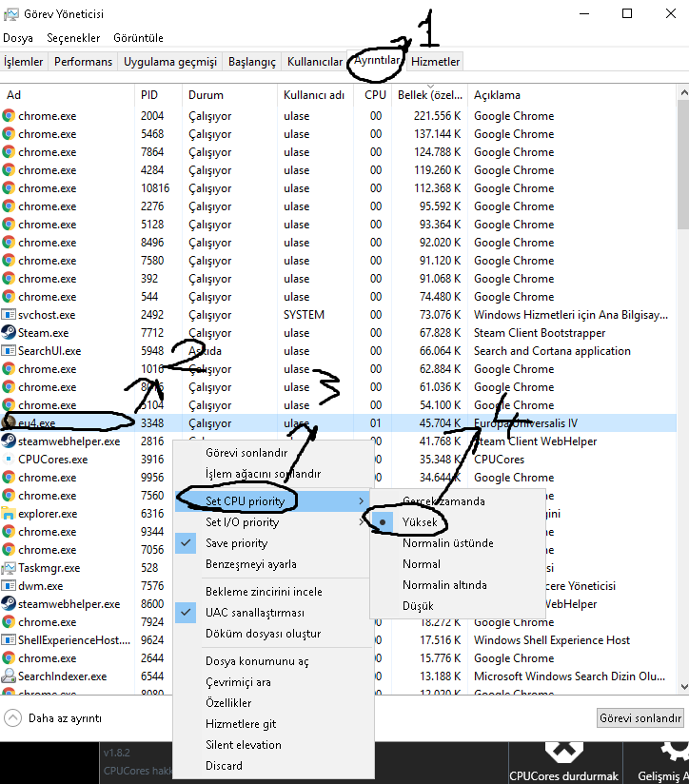
Task: Click the chrome icon in the PID 392 row
Action: coord(8,279)
